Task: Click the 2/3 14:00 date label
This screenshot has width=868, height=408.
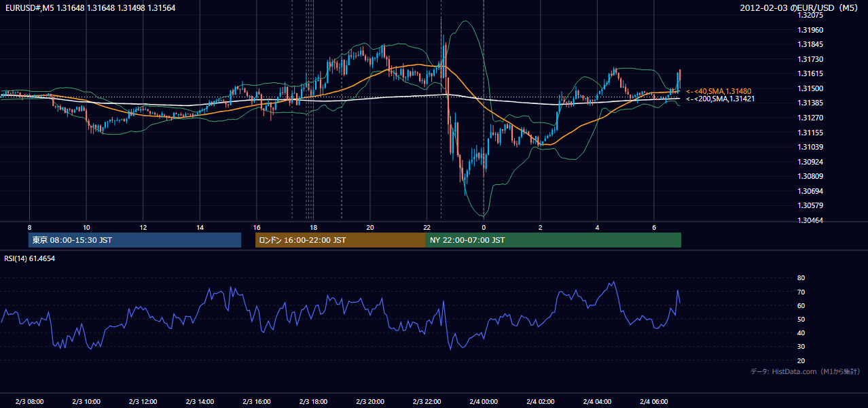Action: [200, 402]
